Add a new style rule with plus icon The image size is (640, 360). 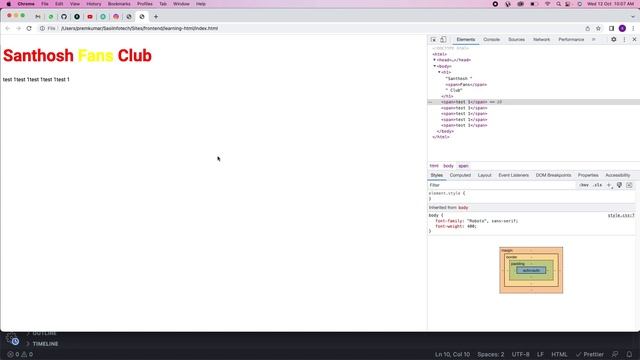tap(609, 185)
